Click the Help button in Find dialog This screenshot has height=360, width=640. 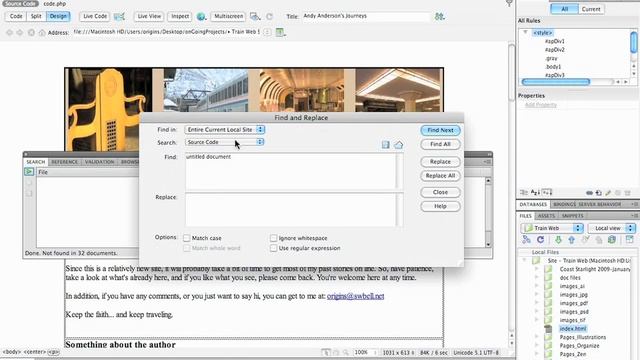point(440,206)
